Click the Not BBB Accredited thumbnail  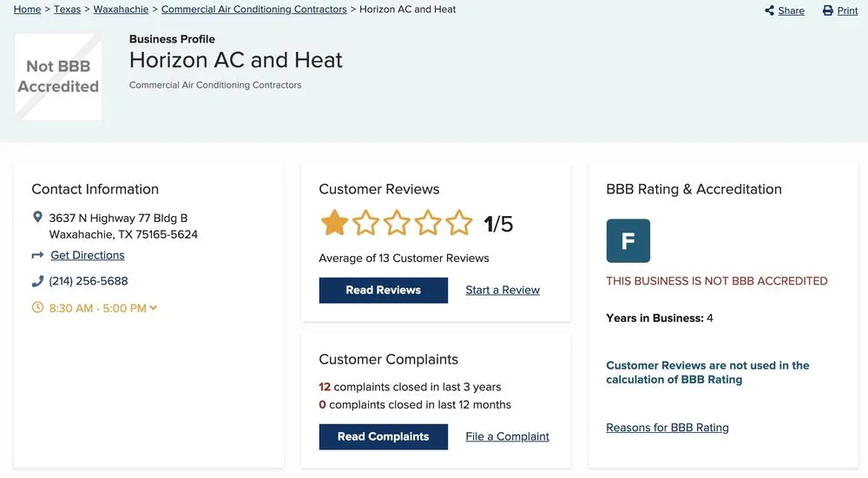tap(58, 76)
